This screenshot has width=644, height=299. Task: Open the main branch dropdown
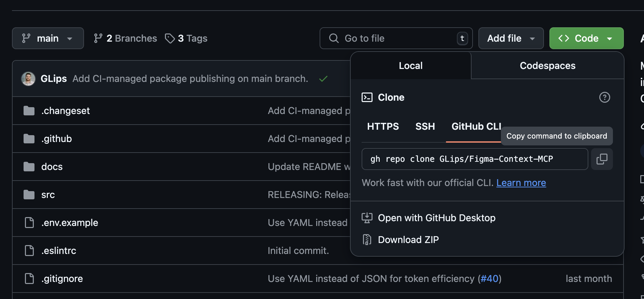click(x=48, y=38)
